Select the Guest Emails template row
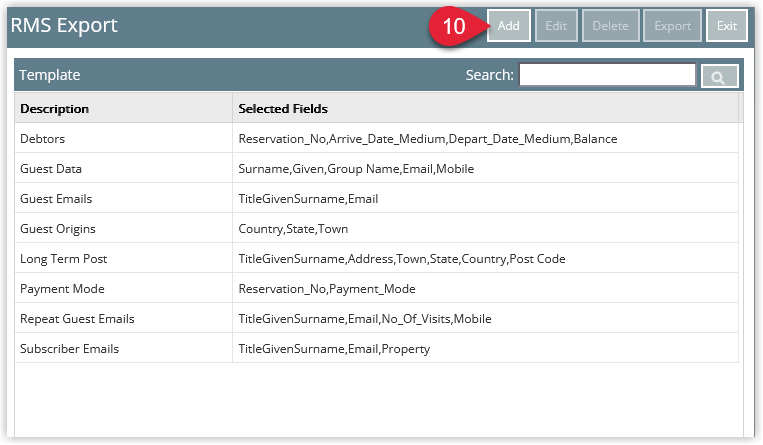This screenshot has height=445, width=763. click(376, 199)
